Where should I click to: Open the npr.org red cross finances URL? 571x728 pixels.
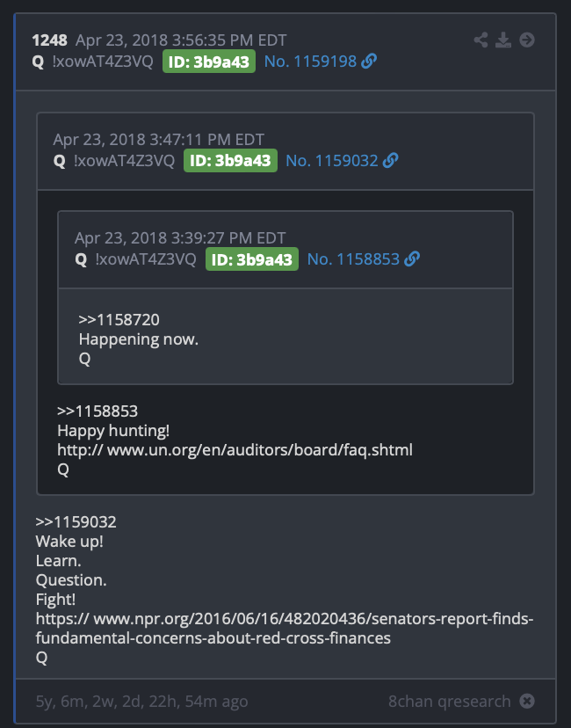[x=285, y=628]
